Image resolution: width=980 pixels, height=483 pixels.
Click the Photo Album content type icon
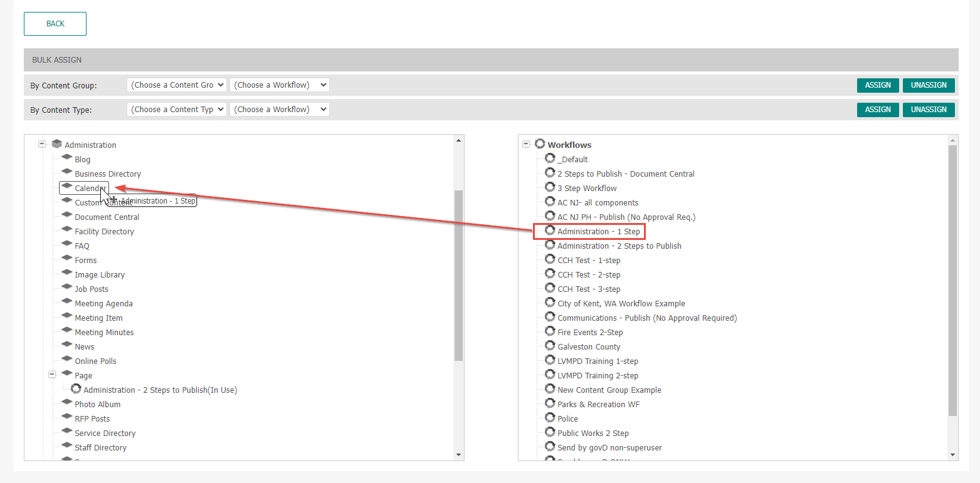[66, 403]
